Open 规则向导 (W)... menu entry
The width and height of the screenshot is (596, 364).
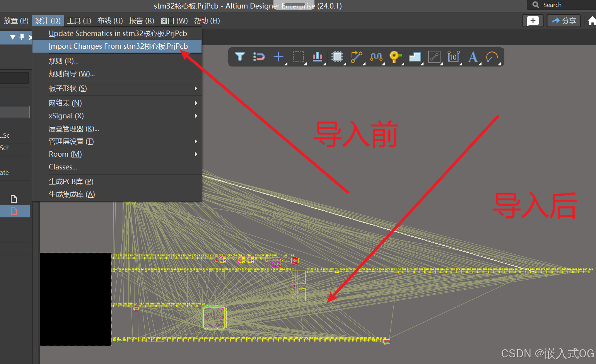tap(117, 73)
